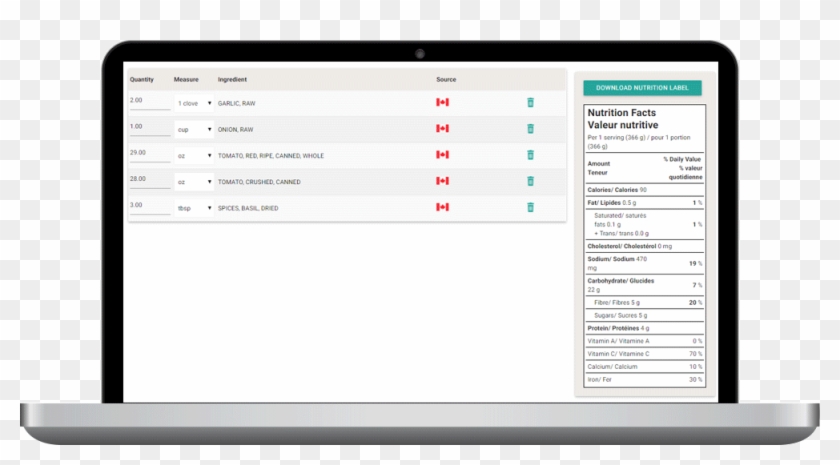The width and height of the screenshot is (840, 465).
Task: Remove Tomato, Crushed, Canned via trash icon
Action: 530,181
